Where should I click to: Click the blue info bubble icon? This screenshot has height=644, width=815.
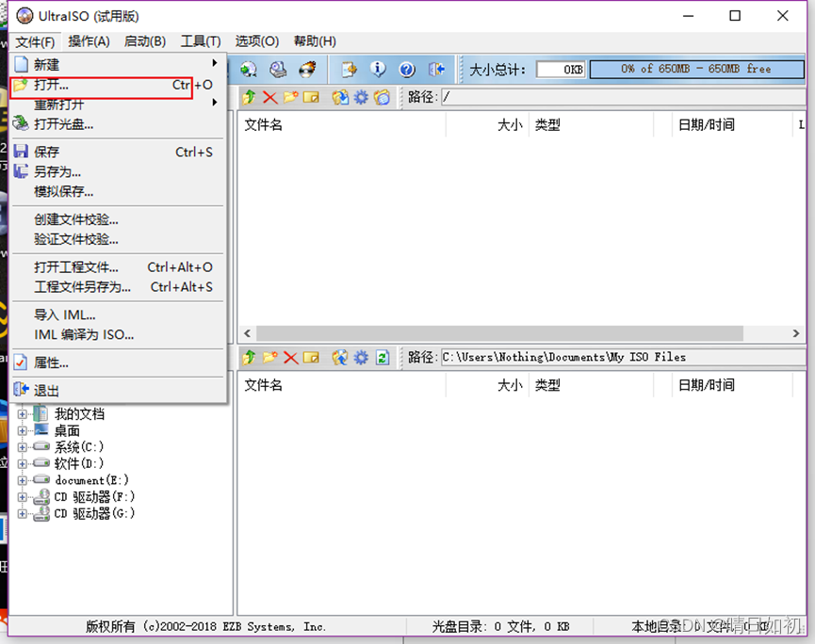point(378,69)
